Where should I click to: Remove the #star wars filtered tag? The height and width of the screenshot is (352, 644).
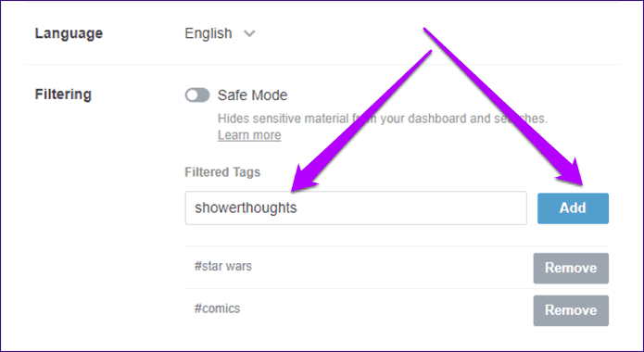571,269
